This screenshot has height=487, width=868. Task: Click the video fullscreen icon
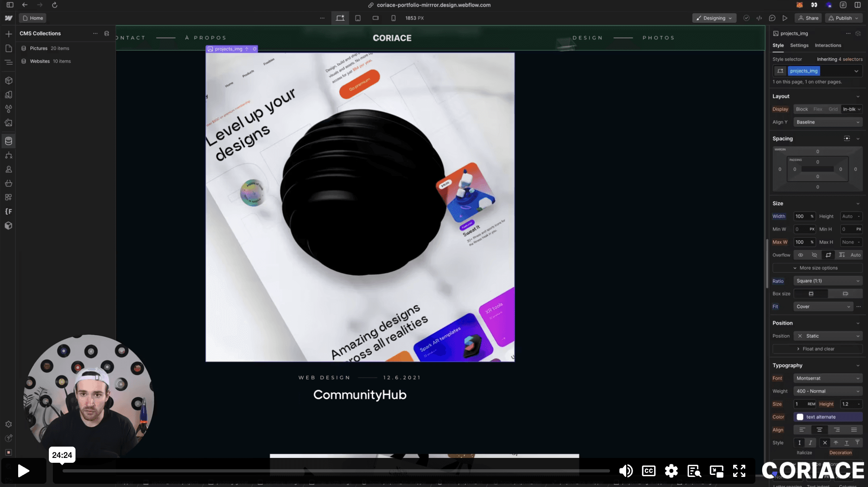pyautogui.click(x=739, y=471)
